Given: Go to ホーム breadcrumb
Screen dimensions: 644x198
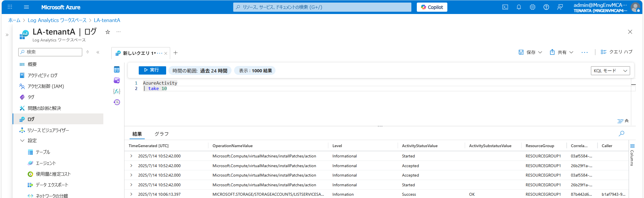Looking at the screenshot, I should 14,20.
